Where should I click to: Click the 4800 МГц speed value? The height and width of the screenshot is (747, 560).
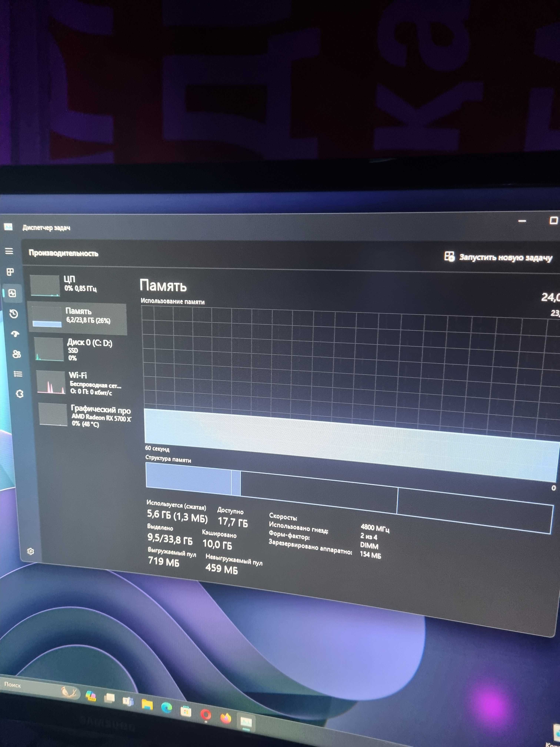[x=375, y=528]
